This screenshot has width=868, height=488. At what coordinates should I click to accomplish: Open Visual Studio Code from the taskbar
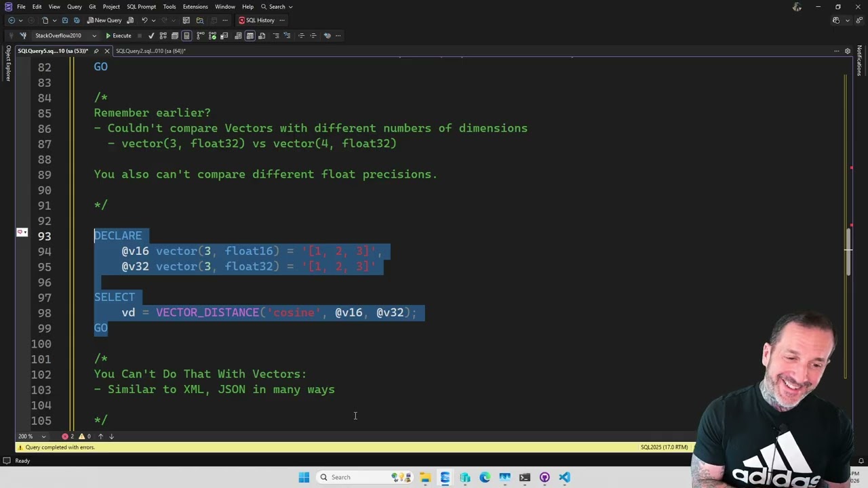coord(564,477)
